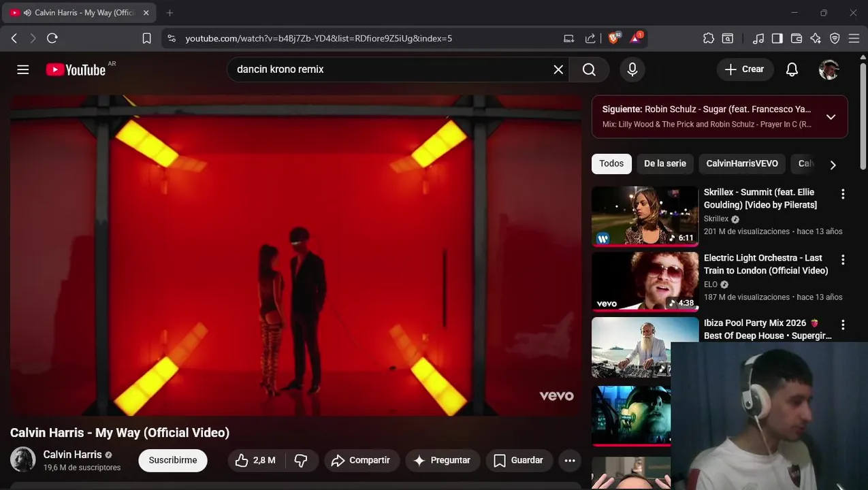Reload the page
The image size is (868, 490).
(52, 39)
